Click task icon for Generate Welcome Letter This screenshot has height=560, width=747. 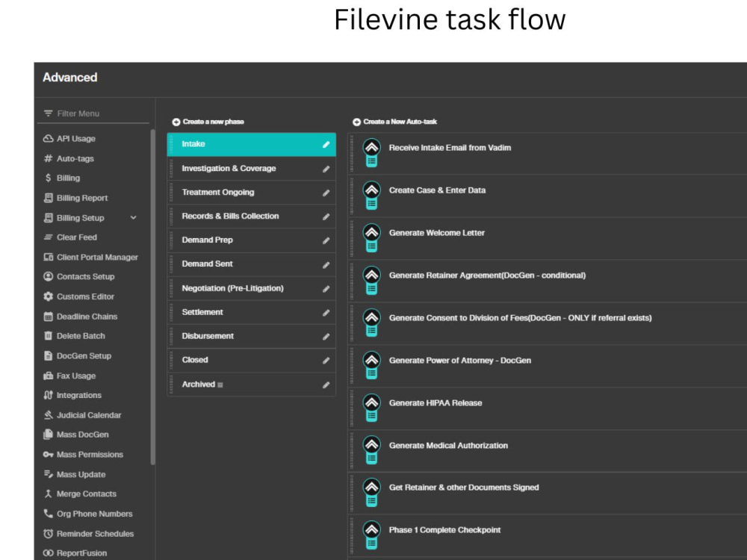point(371,238)
